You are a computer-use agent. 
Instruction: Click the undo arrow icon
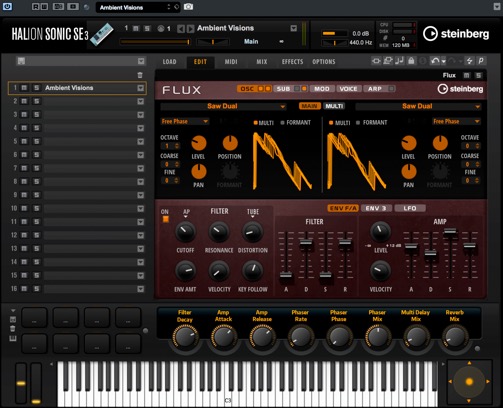point(435,61)
